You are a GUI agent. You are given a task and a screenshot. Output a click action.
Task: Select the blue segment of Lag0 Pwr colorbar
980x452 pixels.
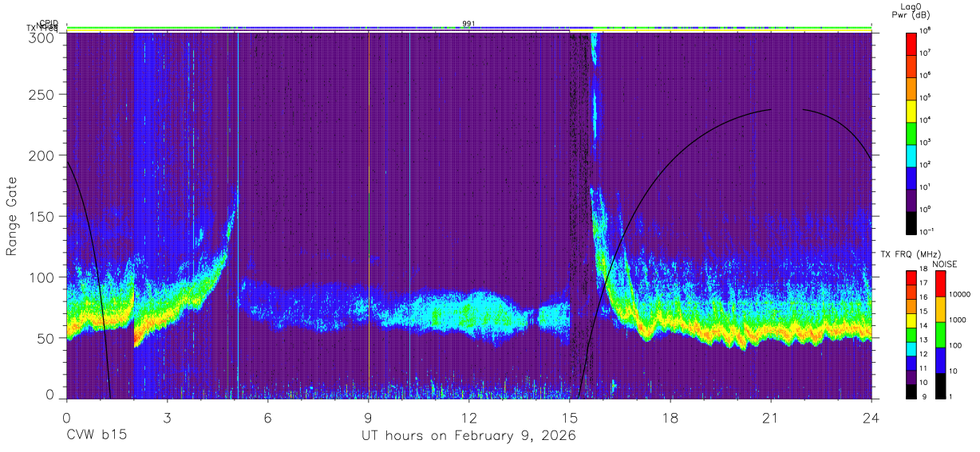[911, 177]
